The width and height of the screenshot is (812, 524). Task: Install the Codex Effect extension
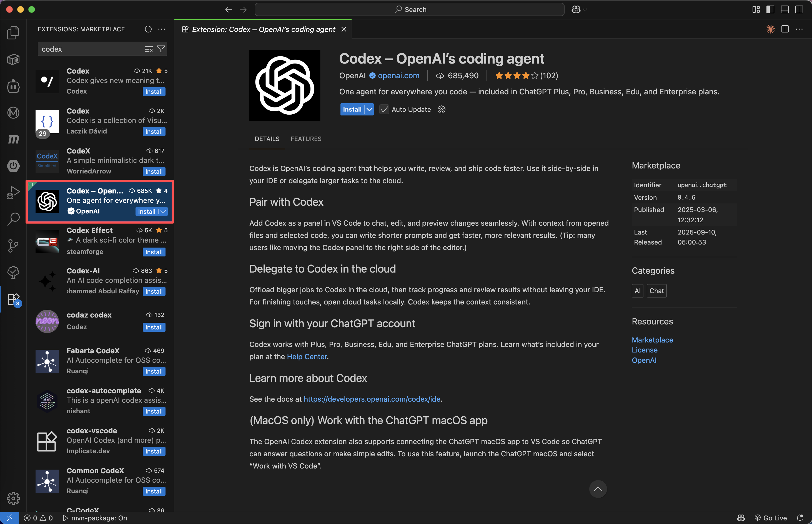(x=154, y=252)
